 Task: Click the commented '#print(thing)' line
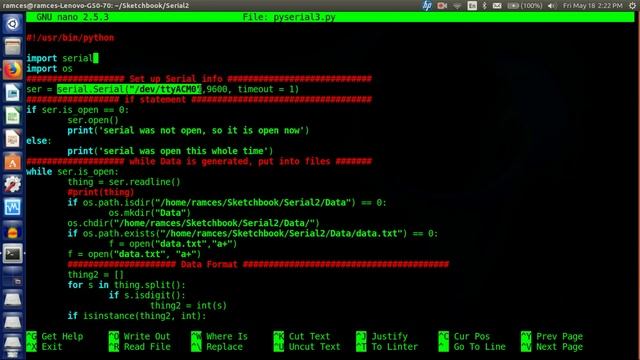[101, 192]
